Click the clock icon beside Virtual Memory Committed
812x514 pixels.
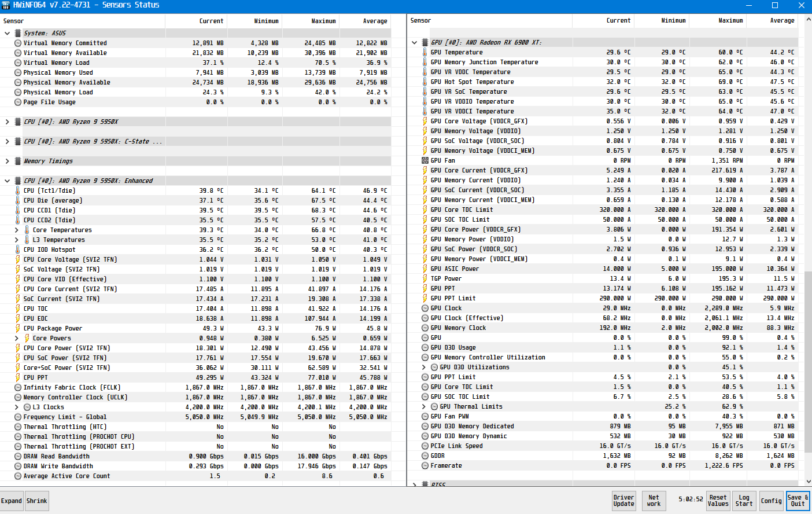pos(18,43)
